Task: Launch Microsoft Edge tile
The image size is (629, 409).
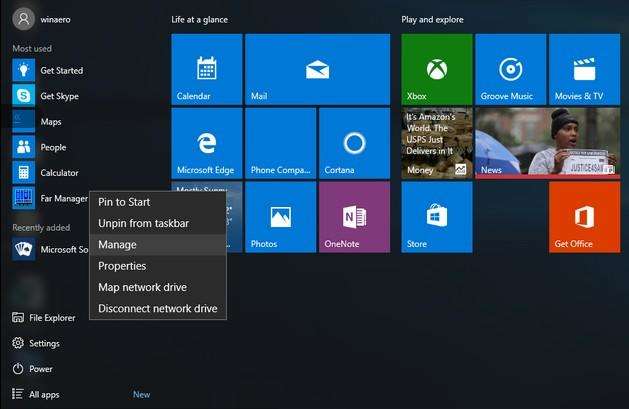Action: click(207, 143)
